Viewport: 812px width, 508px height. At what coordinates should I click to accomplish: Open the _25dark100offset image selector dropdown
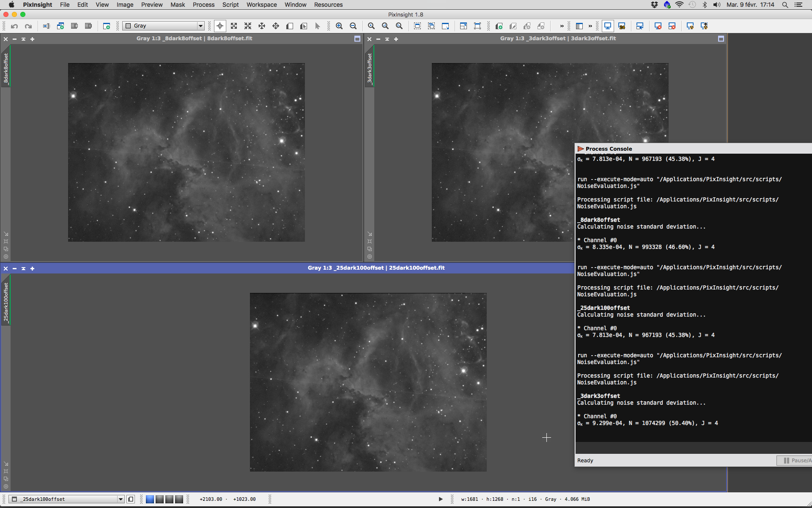coord(121,499)
